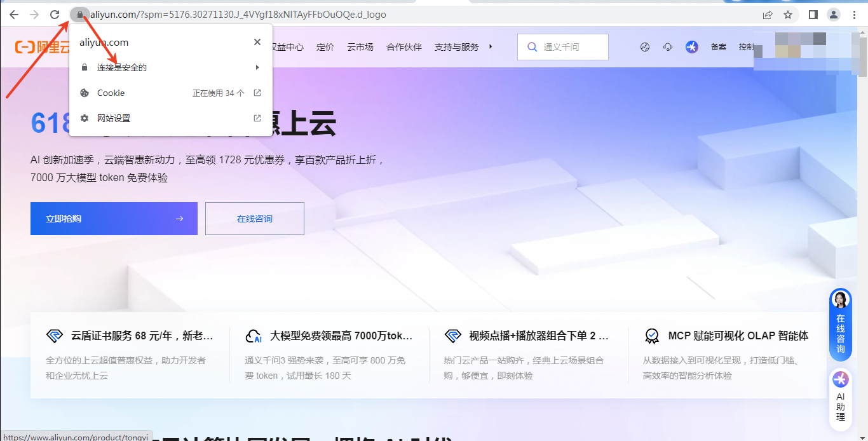
Task: Open the 大模型免费领最高 7000万 card
Action: pos(329,355)
